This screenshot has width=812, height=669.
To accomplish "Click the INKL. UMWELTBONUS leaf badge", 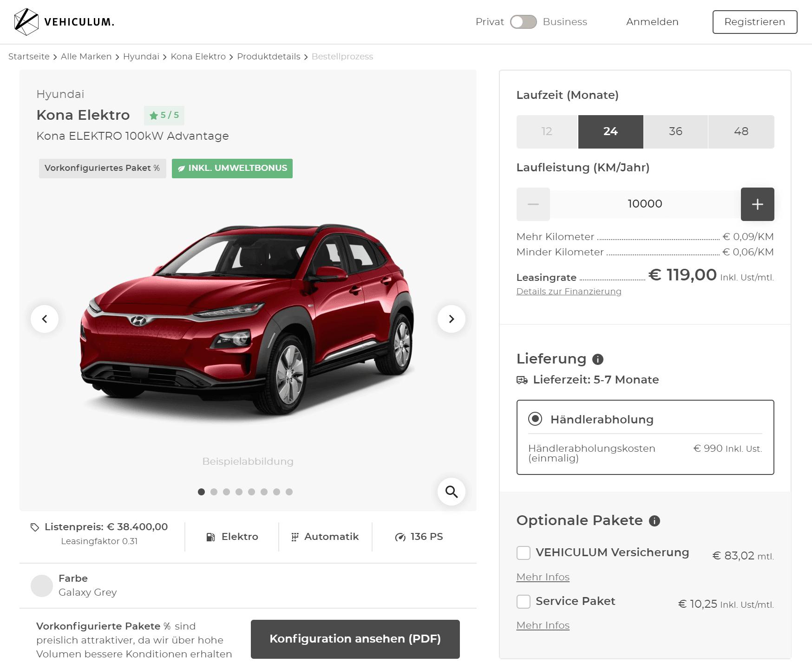I will pos(232,168).
